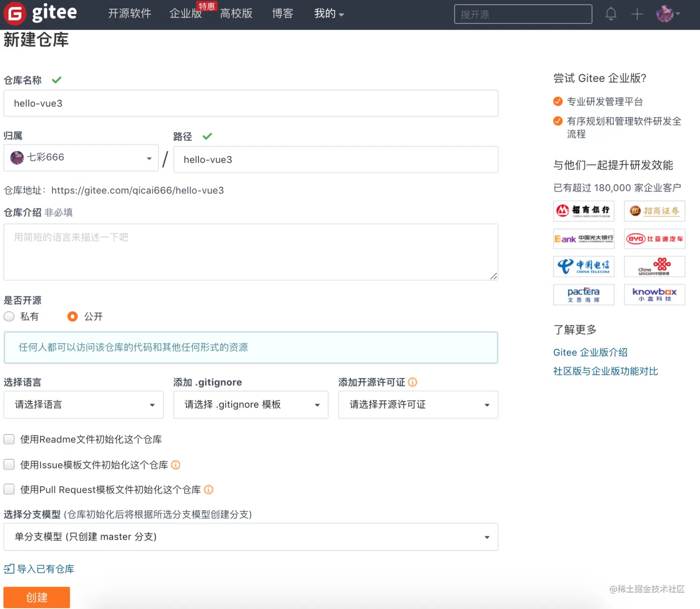
Task: Open 开源软件 in the navigation
Action: click(x=129, y=14)
